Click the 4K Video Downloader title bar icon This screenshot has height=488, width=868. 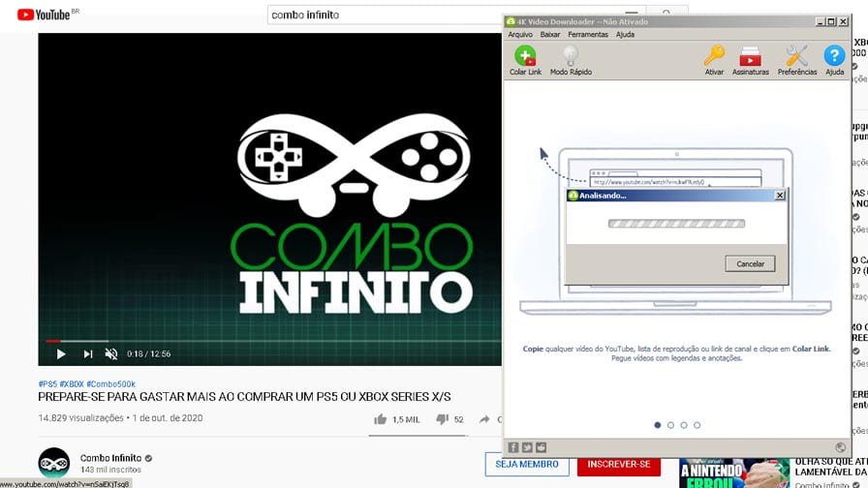click(511, 21)
